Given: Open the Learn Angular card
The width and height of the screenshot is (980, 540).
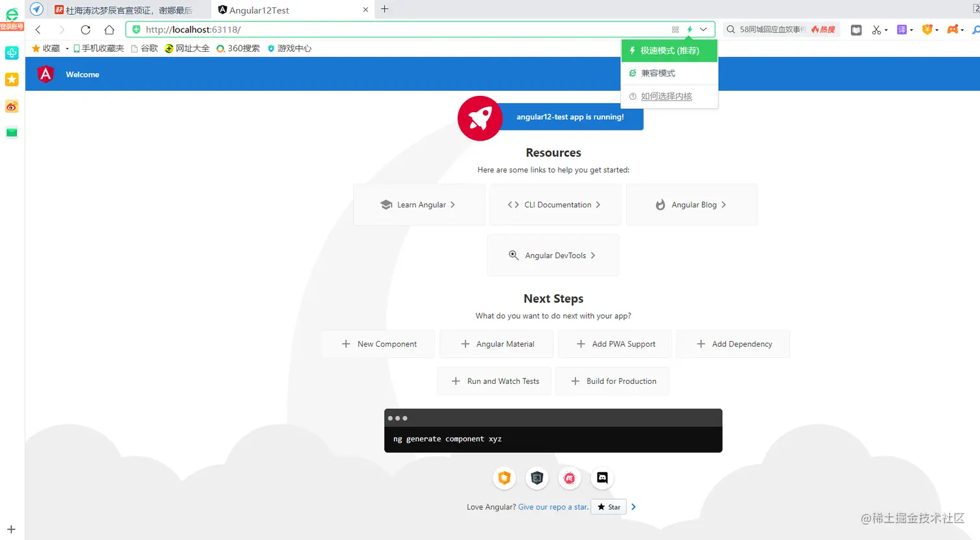Looking at the screenshot, I should [x=419, y=205].
